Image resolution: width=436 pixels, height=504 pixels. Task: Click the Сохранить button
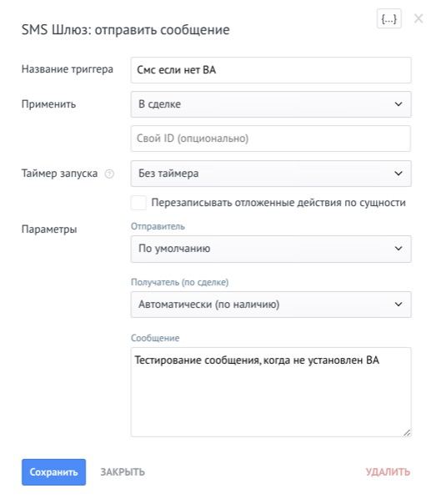[x=53, y=471]
